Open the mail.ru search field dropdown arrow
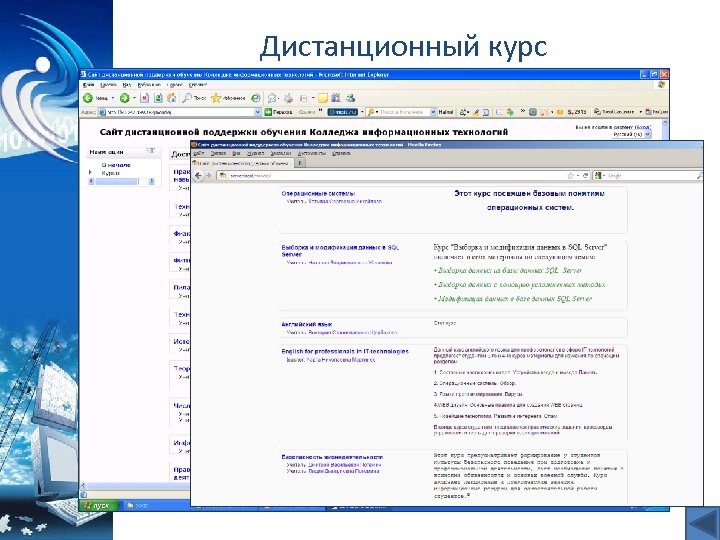This screenshot has height=540, width=720. [433, 112]
